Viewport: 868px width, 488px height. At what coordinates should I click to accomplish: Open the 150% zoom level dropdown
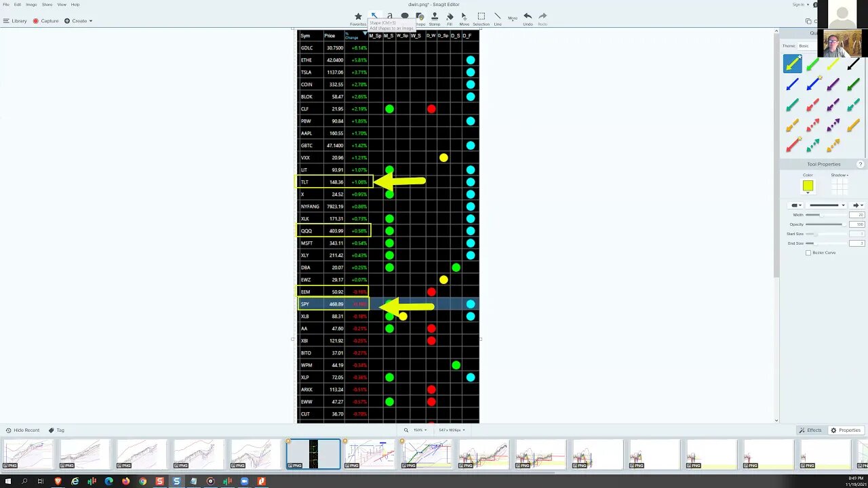(420, 430)
